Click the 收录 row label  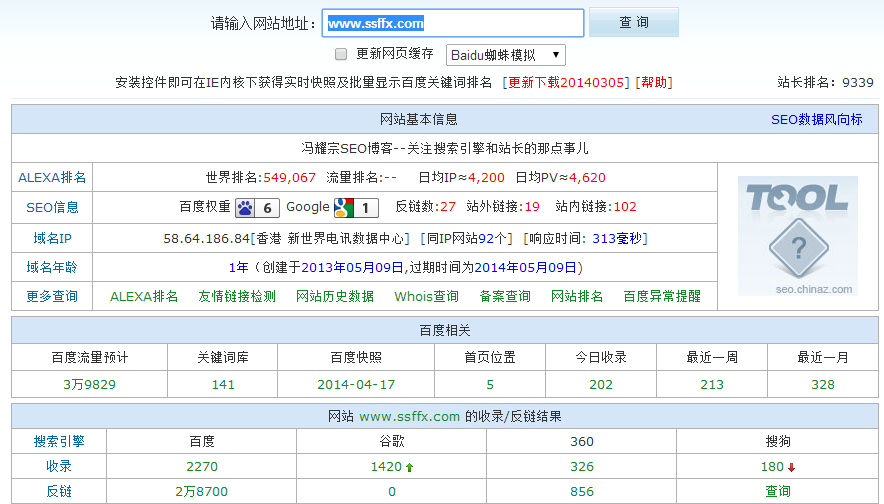coord(59,466)
